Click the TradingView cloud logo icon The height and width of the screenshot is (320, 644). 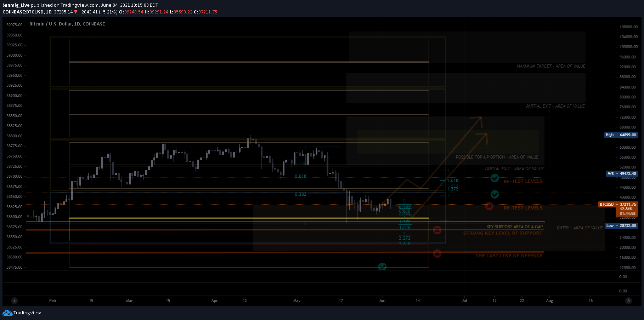click(x=7, y=313)
